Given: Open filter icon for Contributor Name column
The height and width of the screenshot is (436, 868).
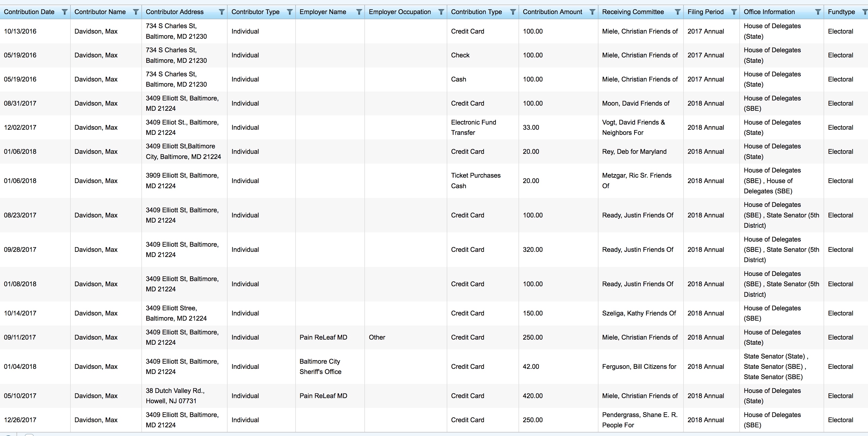Looking at the screenshot, I should [136, 12].
